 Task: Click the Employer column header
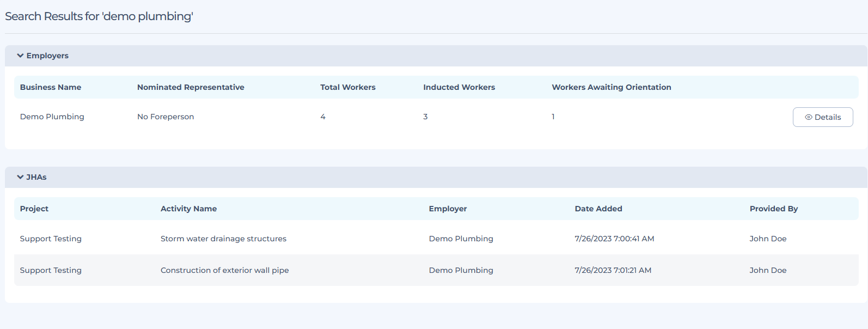448,209
